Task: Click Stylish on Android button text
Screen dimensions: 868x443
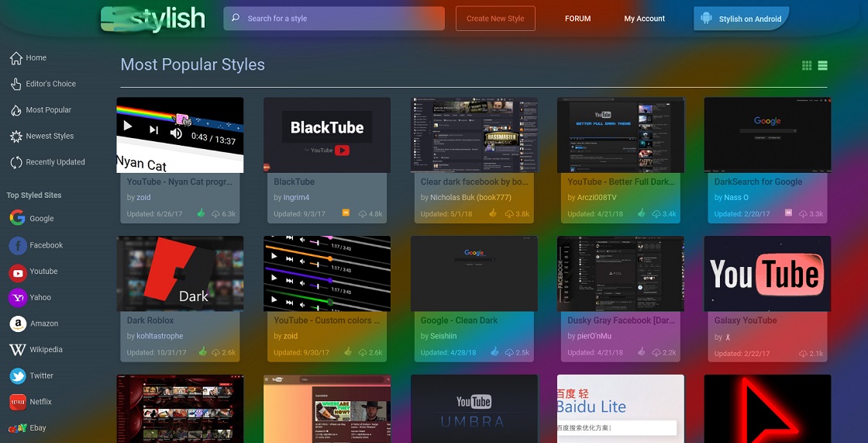Action: pos(750,19)
